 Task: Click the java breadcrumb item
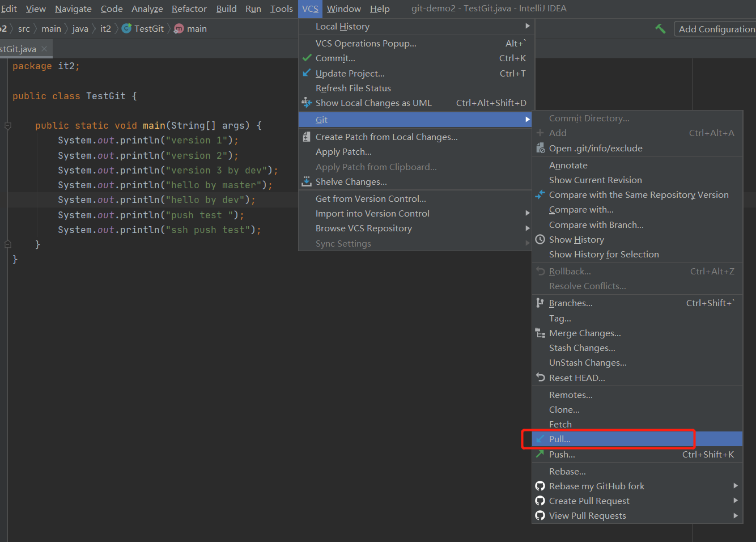(x=80, y=28)
